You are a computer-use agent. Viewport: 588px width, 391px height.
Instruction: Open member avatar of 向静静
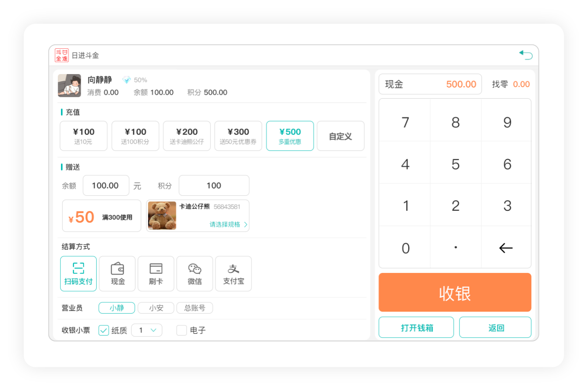coord(69,86)
